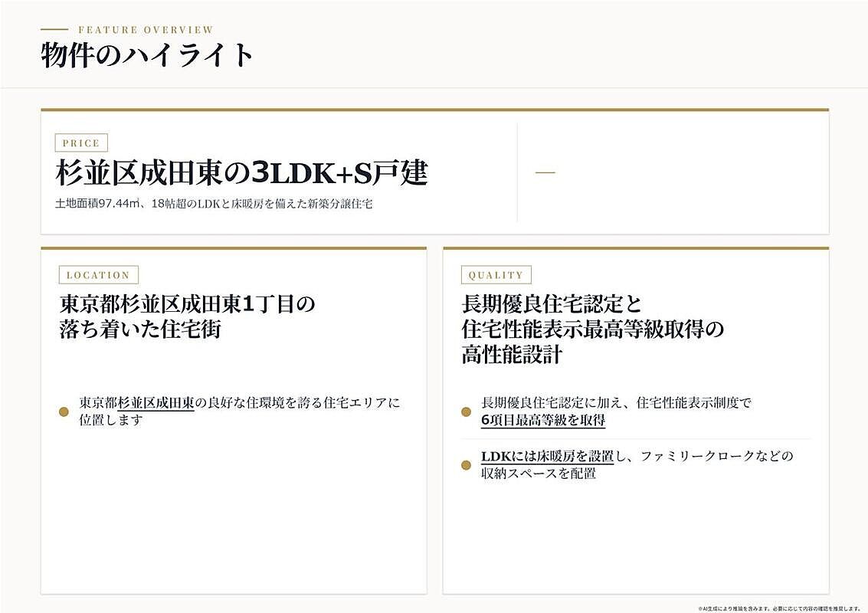868x613 pixels.
Task: Click the gold bullet beside 長期優良住宅認定に加え item
Action: coord(466,411)
